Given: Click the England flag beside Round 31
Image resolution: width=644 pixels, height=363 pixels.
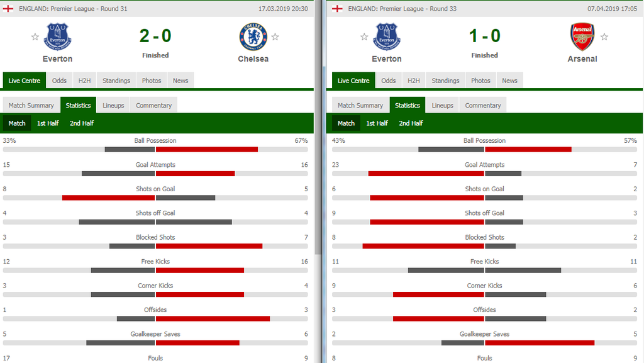Looking at the screenshot, I should point(9,9).
